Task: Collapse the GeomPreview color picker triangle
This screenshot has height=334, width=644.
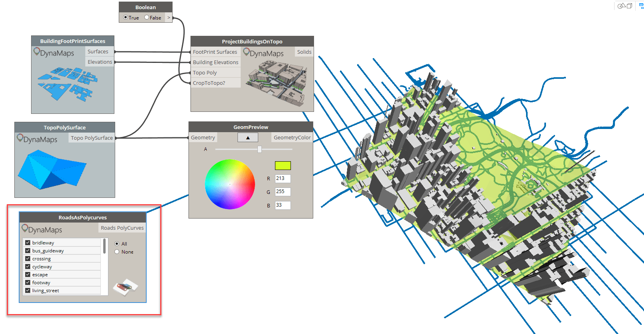Action: point(247,137)
